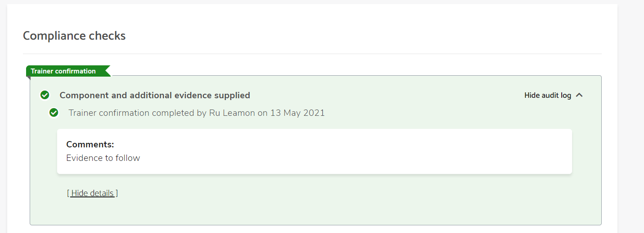
Task: Select the Trainer confirmation ribbon tag
Action: click(x=63, y=71)
